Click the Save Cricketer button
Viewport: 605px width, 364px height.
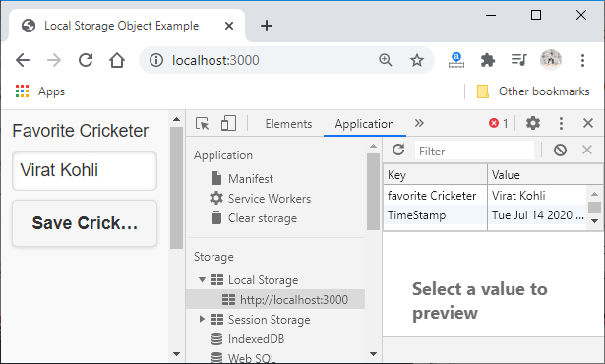click(x=85, y=223)
